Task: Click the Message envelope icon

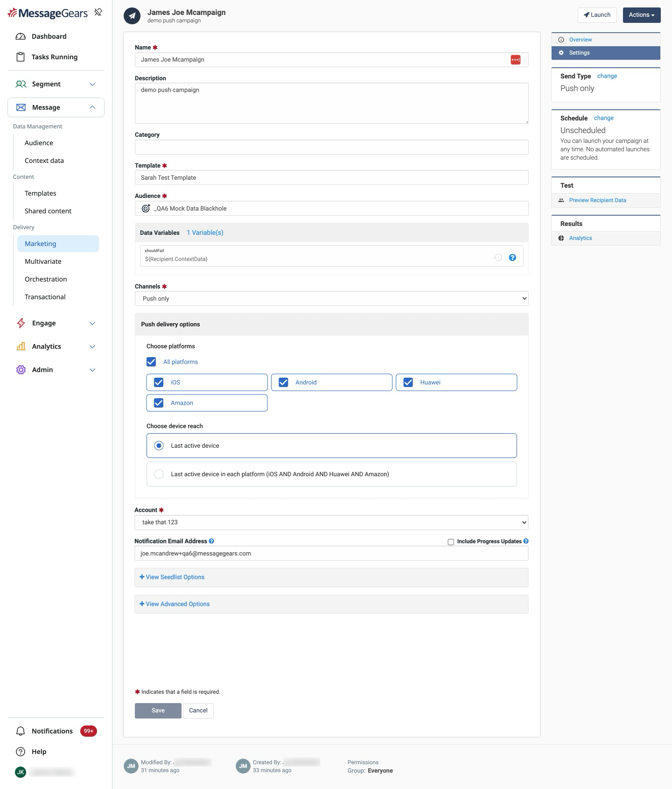Action: tap(21, 107)
